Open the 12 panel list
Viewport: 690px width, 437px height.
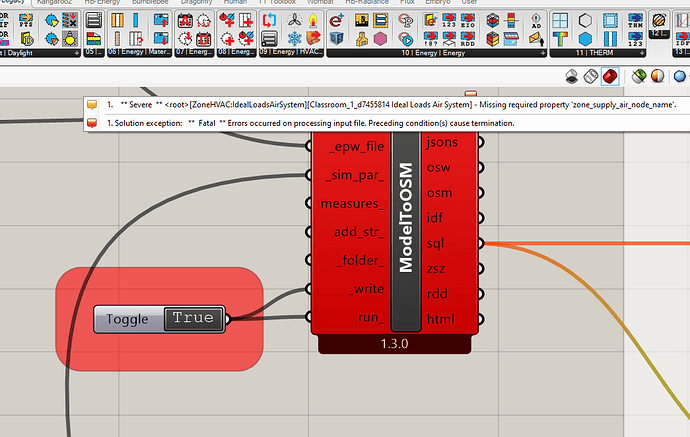coord(659,33)
